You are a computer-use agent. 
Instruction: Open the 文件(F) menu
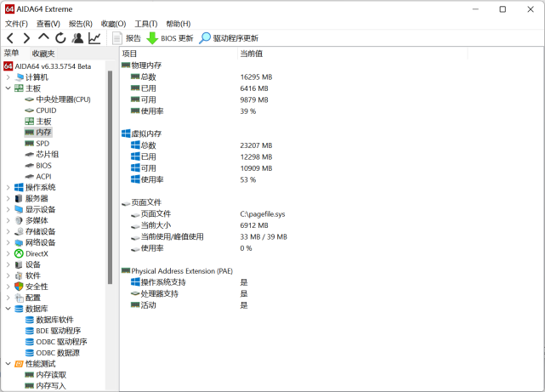(16, 24)
